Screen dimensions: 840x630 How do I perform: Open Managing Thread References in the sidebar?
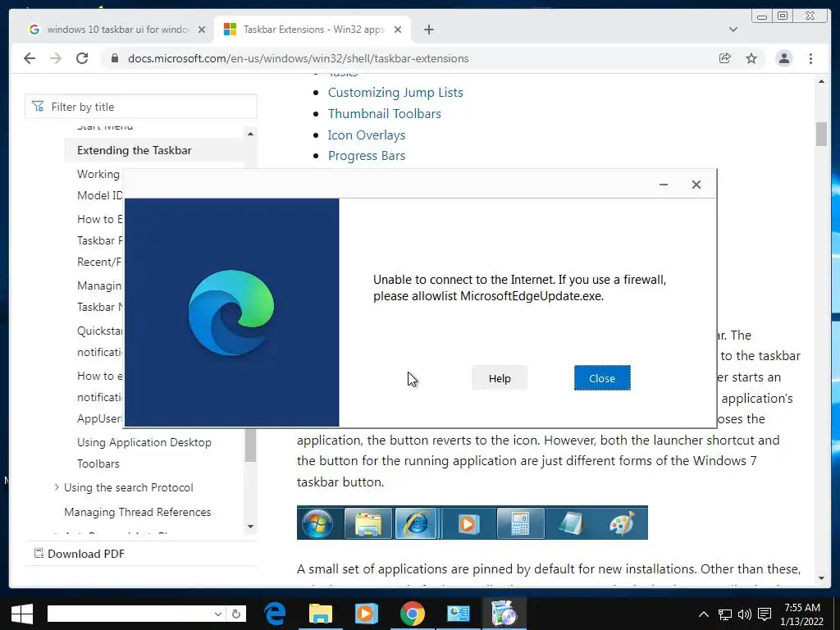[137, 512]
